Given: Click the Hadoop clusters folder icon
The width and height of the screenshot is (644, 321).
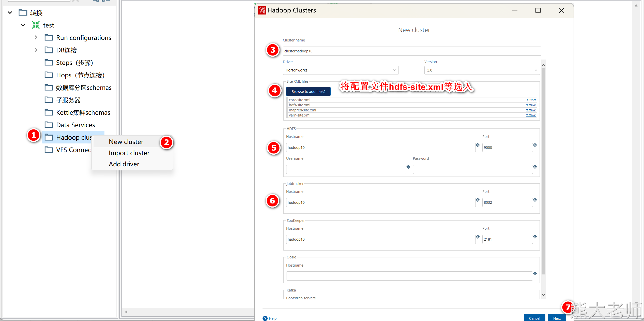Looking at the screenshot, I should [49, 137].
